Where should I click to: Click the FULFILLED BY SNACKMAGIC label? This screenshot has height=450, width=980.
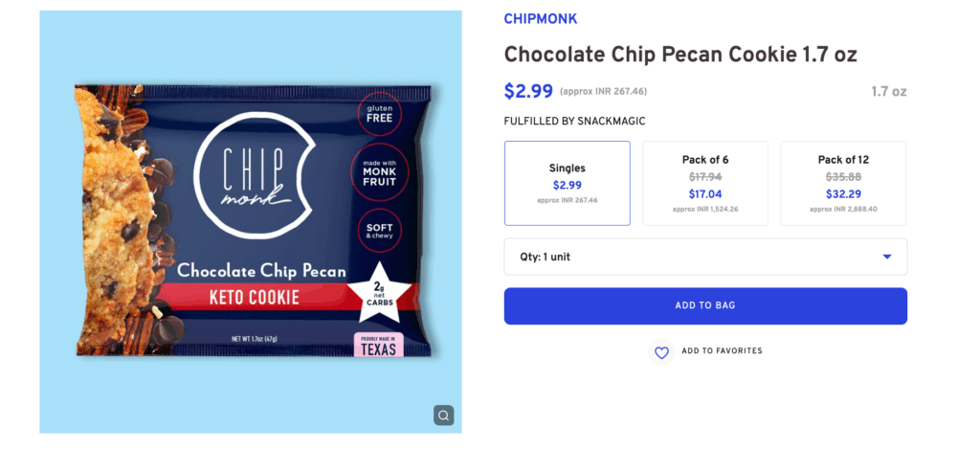574,122
